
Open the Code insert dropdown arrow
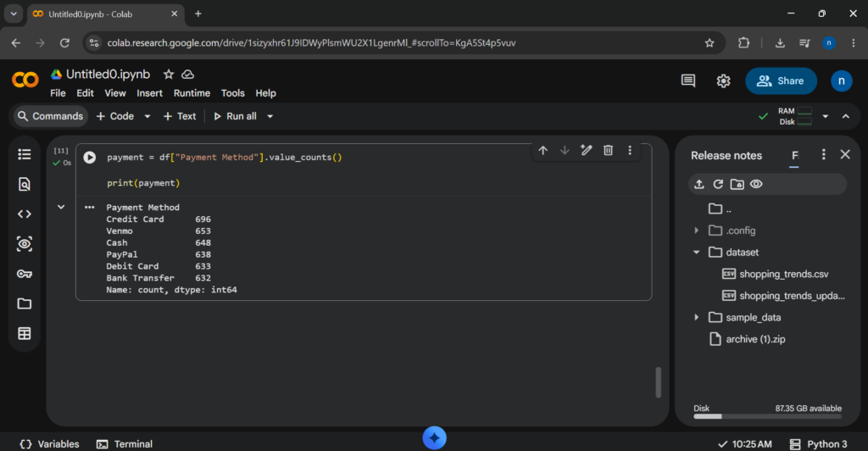point(147,116)
